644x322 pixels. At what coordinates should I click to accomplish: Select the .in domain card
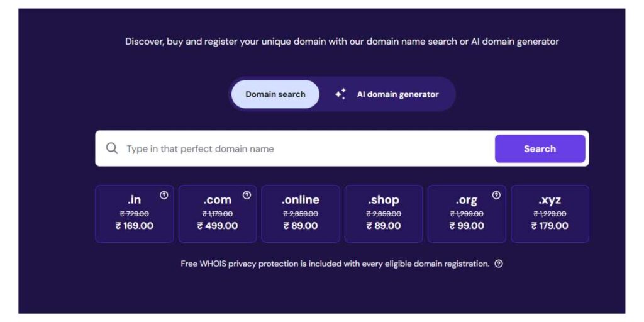tap(135, 214)
